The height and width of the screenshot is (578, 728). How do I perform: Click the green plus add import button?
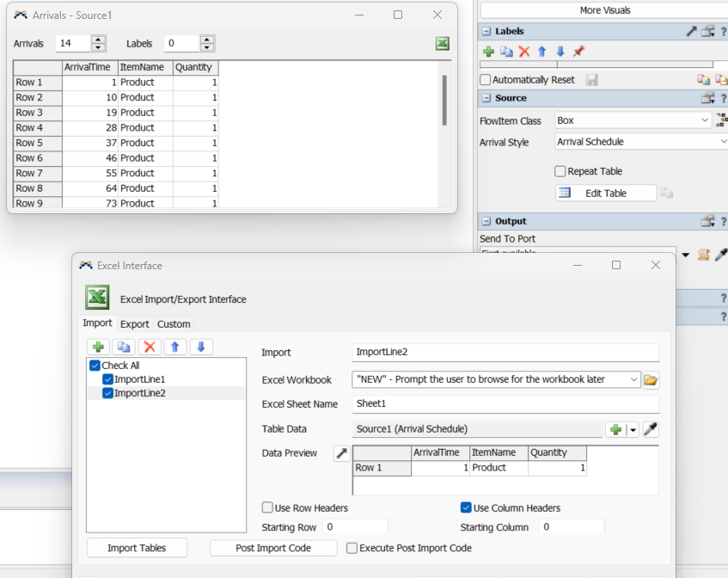point(99,347)
